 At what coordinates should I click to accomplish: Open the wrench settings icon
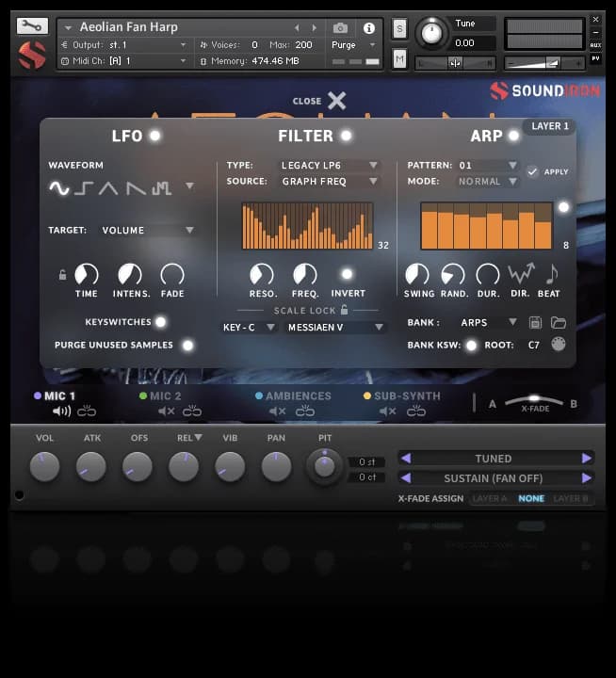tap(32, 26)
